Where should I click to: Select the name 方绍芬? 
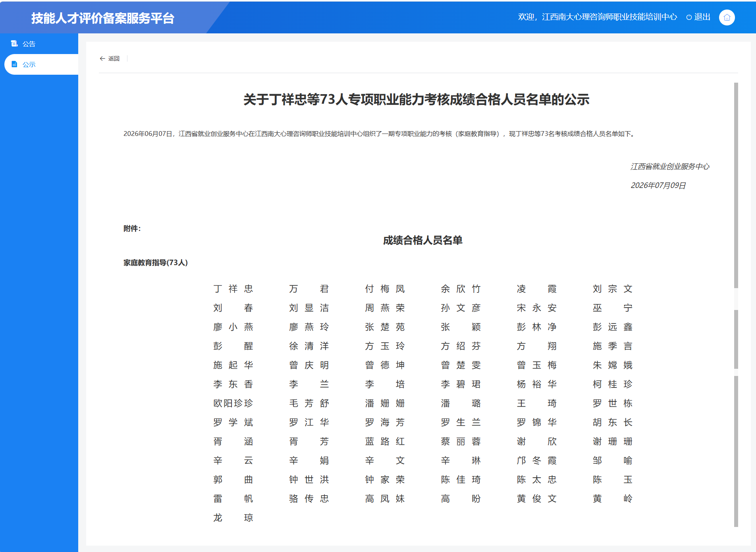461,346
